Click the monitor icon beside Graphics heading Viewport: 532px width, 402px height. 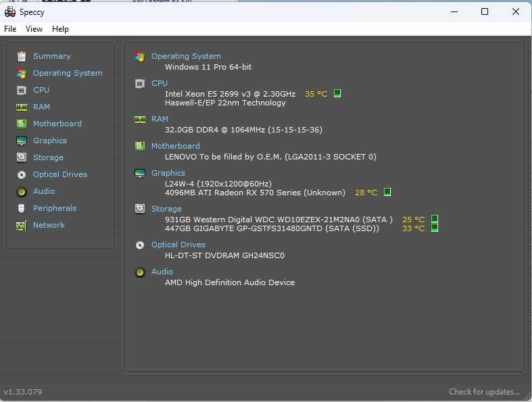[x=140, y=174]
